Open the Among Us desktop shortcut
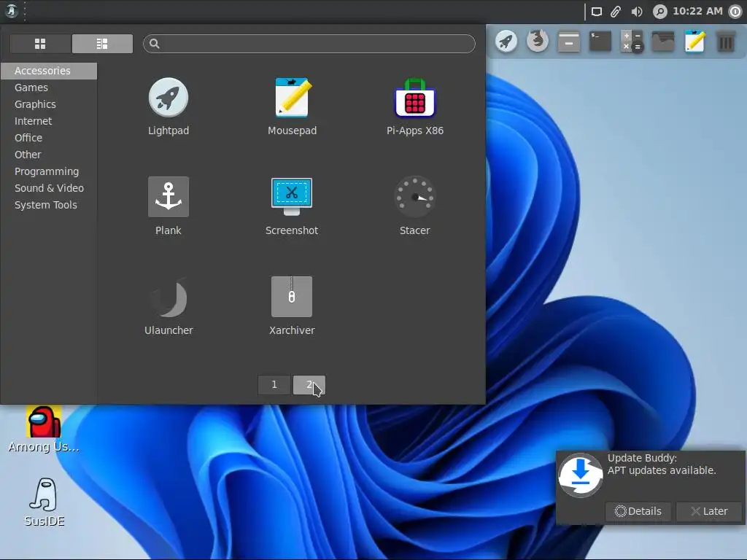 coord(44,429)
